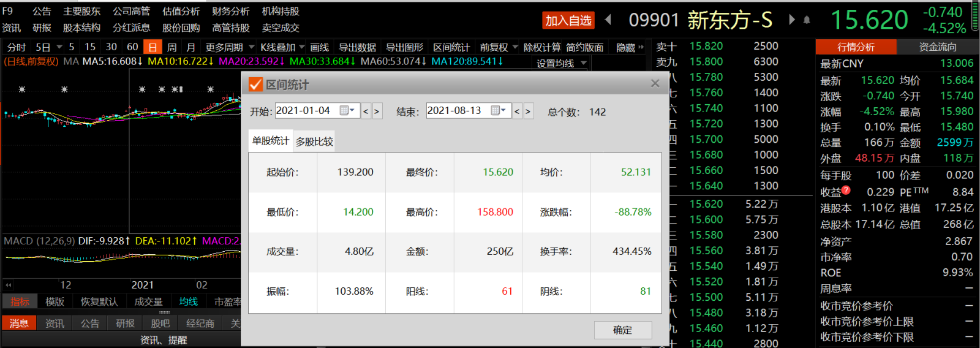
Task: Open the 消息 news tab
Action: click(19, 323)
